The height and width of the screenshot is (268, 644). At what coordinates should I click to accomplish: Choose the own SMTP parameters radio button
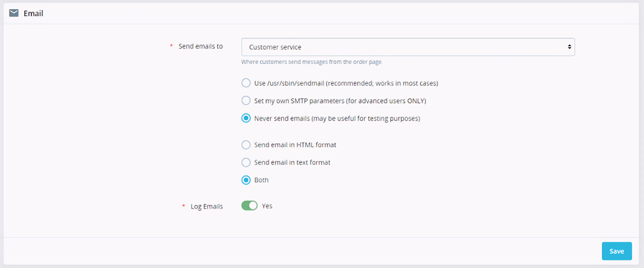(246, 100)
